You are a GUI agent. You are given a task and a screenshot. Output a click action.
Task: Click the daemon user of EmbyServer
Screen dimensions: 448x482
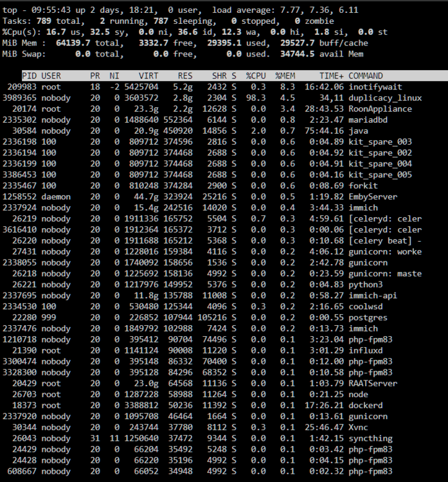click(56, 197)
